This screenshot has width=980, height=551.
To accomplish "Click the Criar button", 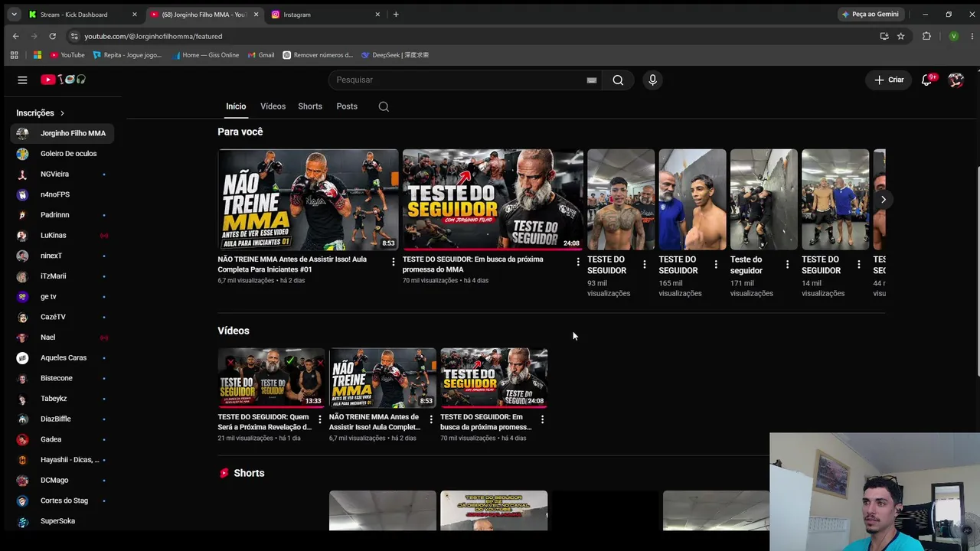I will tap(889, 80).
